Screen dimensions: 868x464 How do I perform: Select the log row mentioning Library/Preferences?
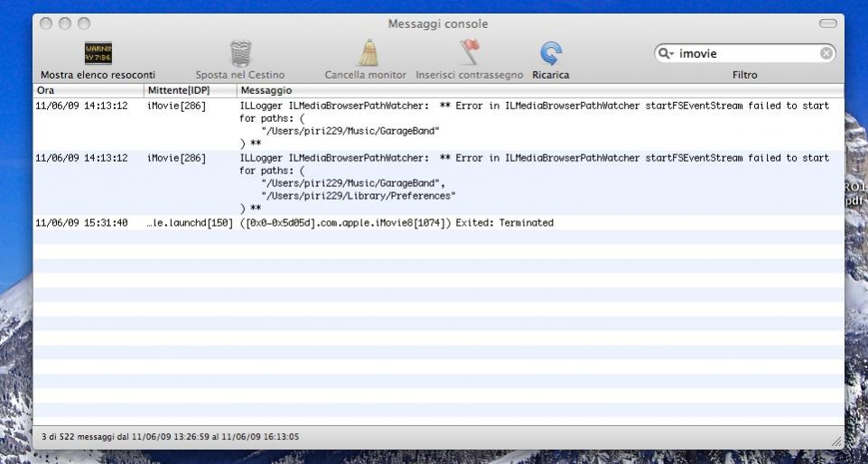pyautogui.click(x=438, y=183)
